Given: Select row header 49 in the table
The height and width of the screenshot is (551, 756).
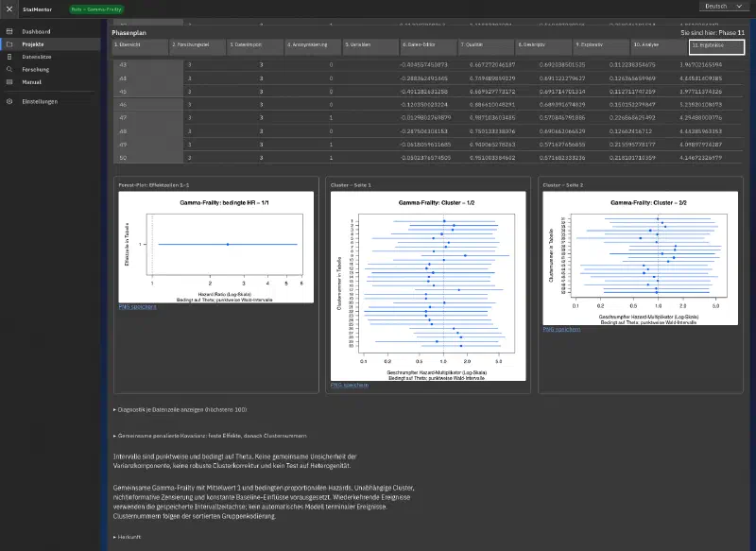Looking at the screenshot, I should pyautogui.click(x=148, y=145).
